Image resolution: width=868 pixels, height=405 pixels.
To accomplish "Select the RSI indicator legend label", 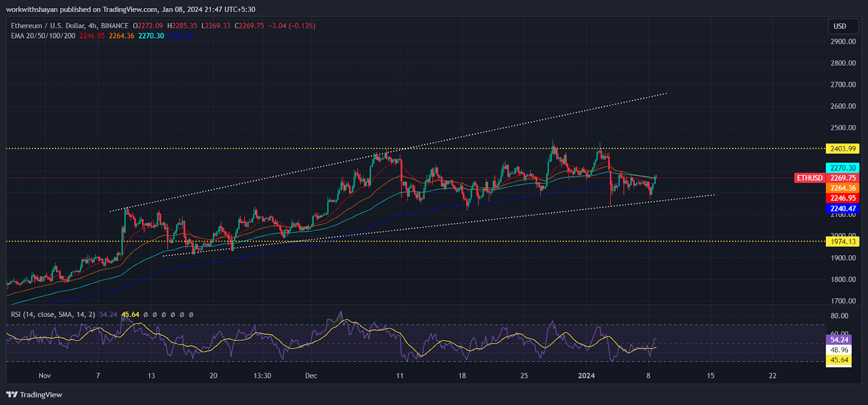I will coord(53,314).
